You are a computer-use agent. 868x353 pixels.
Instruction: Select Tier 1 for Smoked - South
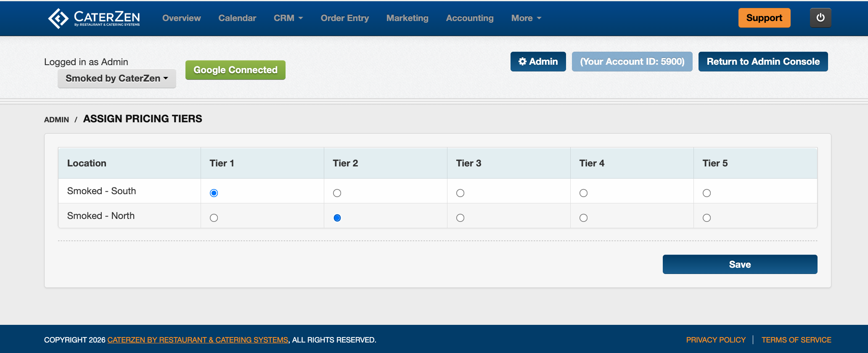point(214,193)
